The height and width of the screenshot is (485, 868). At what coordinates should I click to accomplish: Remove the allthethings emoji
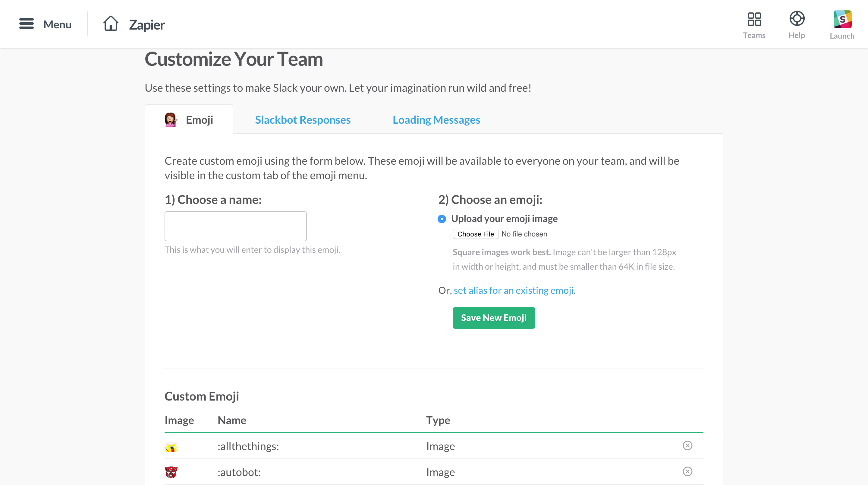(x=687, y=445)
